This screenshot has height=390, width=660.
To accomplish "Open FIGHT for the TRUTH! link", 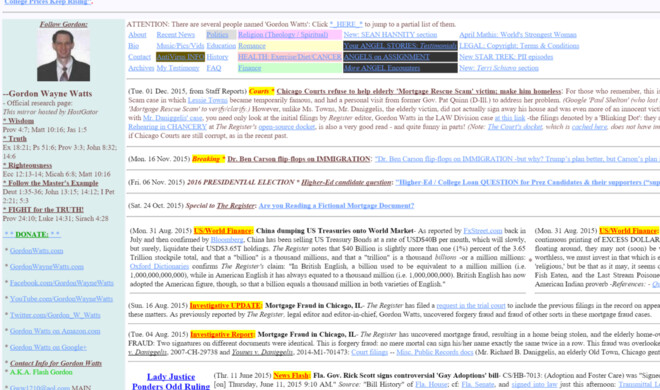I will [43, 210].
